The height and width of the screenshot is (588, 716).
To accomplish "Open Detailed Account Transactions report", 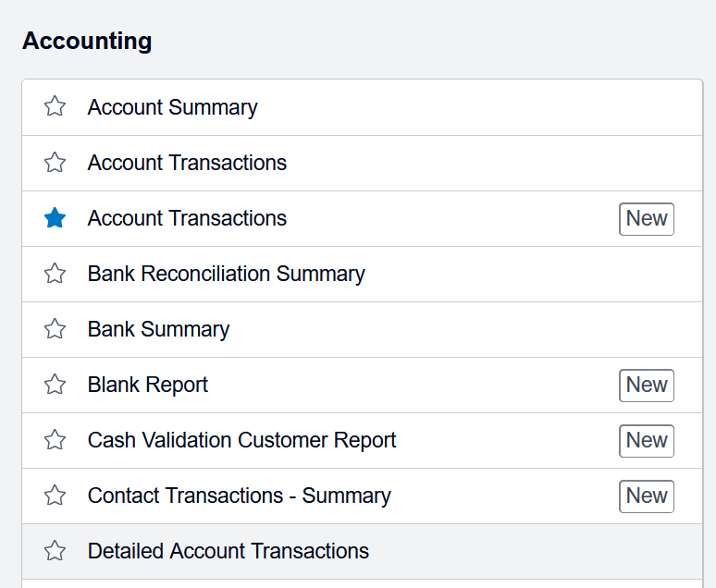I will tap(228, 551).
